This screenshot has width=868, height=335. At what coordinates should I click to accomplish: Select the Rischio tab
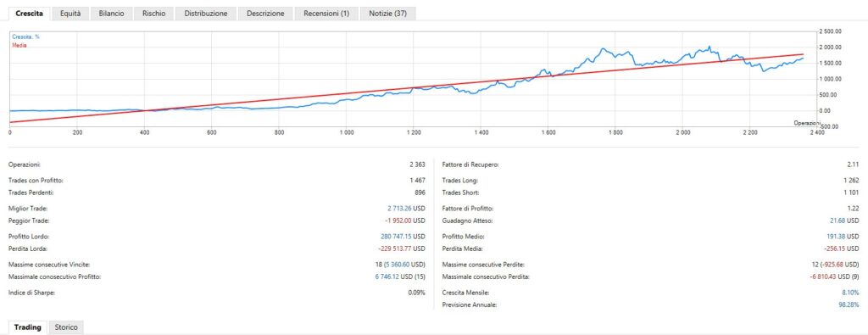click(x=153, y=14)
